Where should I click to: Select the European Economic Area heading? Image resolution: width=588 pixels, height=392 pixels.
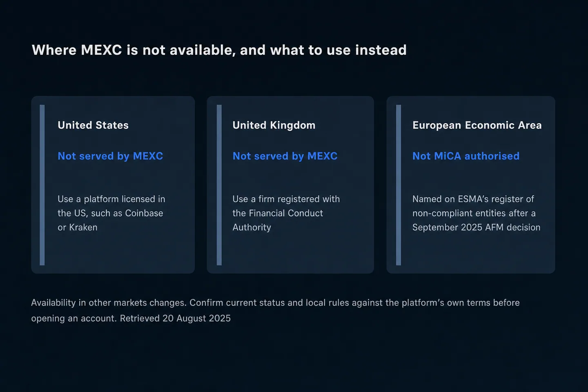477,125
